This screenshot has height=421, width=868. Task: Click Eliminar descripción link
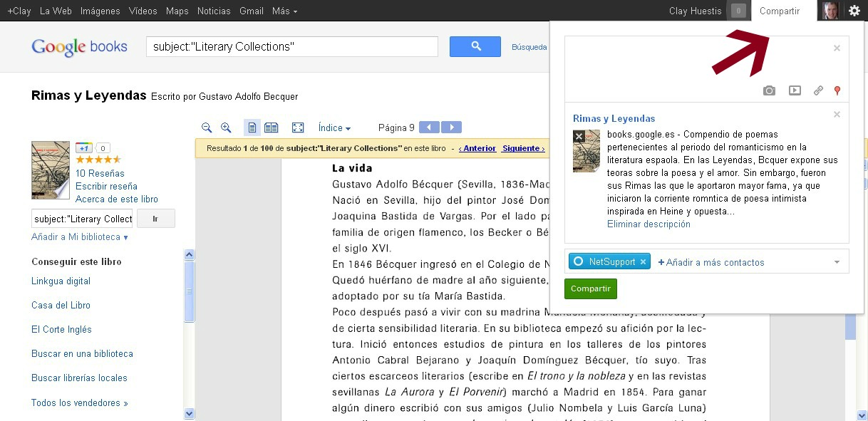point(649,224)
